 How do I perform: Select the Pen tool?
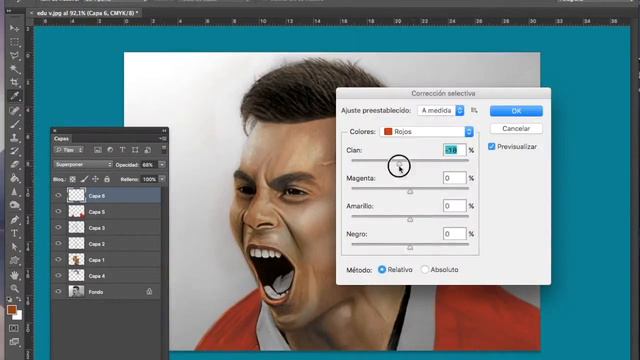click(x=14, y=220)
